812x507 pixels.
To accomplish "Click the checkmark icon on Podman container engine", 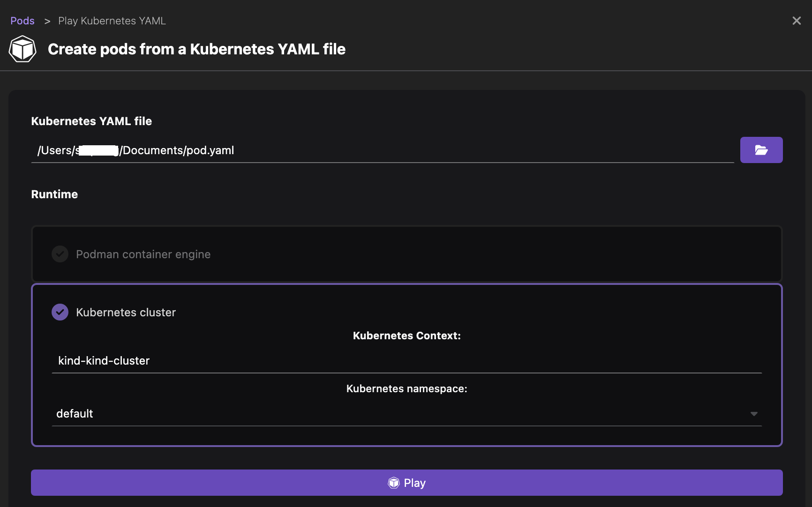I will (x=60, y=254).
